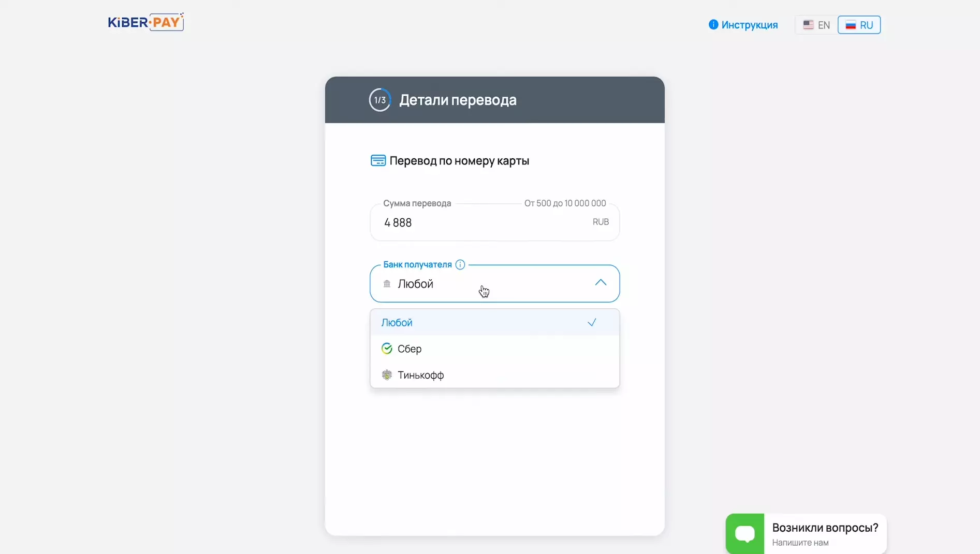Click the checkmark next to Любой option

[592, 322]
